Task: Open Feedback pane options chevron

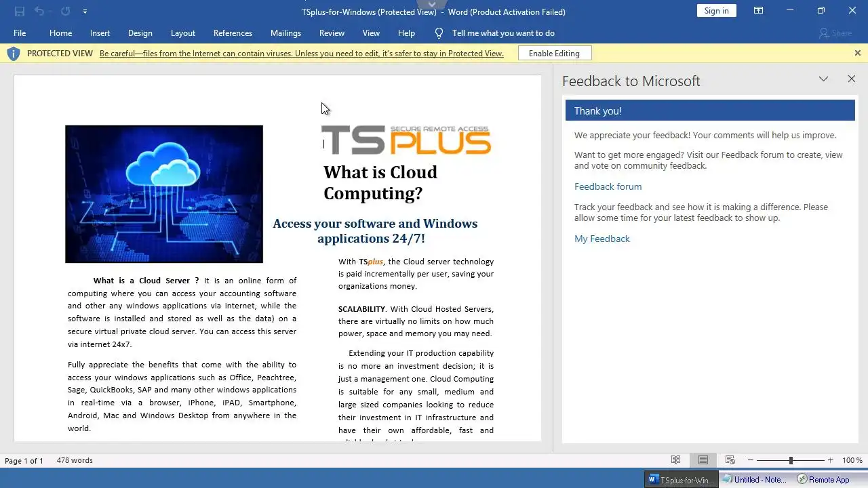Action: click(823, 79)
